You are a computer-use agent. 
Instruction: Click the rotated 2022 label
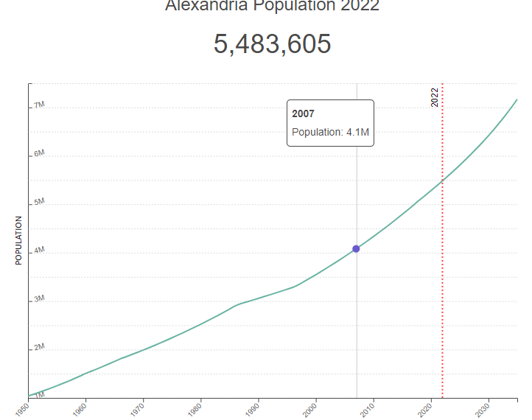tap(435, 97)
